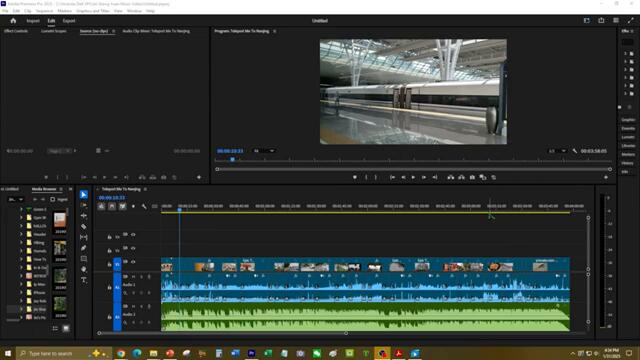This screenshot has width=640, height=360.
Task: Toggle Snap in the timeline header
Action: tap(112, 207)
